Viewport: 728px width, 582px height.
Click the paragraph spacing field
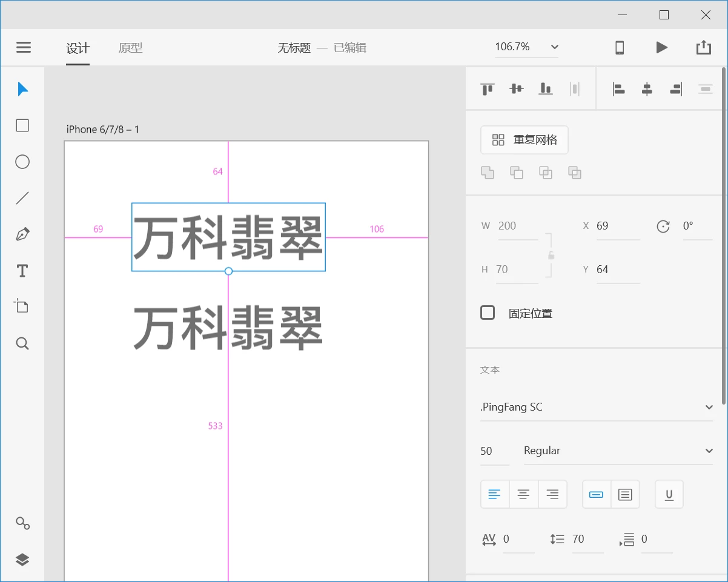[x=657, y=539]
